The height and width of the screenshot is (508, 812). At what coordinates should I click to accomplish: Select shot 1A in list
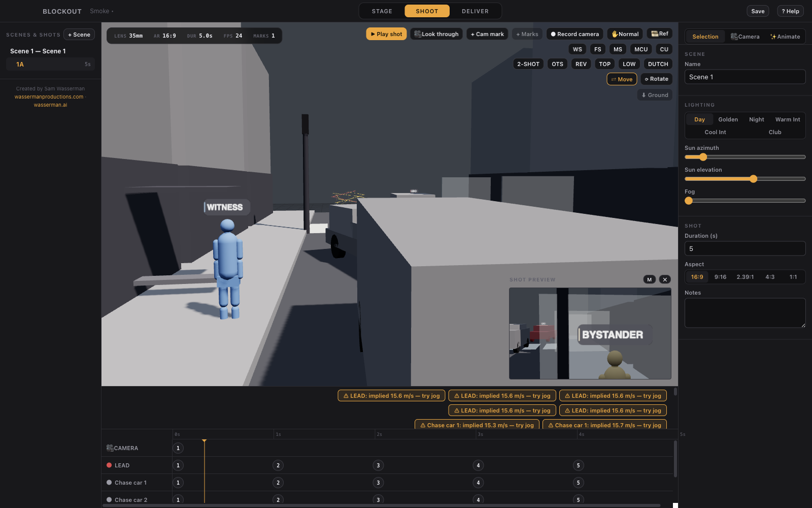tap(50, 65)
